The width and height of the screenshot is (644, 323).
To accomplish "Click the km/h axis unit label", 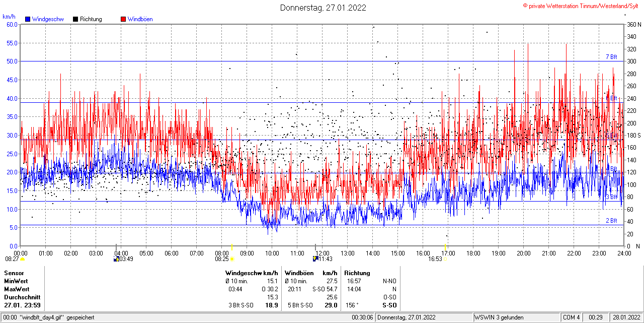I will click(x=9, y=17).
